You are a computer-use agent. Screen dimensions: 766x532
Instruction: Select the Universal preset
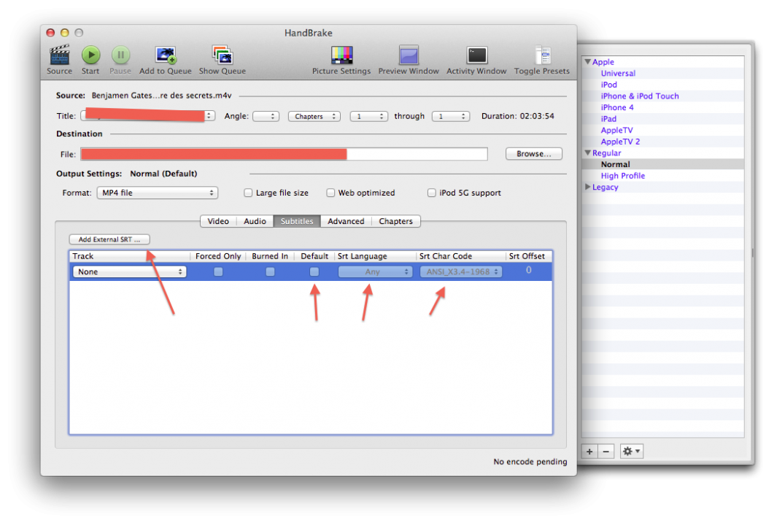(x=618, y=73)
